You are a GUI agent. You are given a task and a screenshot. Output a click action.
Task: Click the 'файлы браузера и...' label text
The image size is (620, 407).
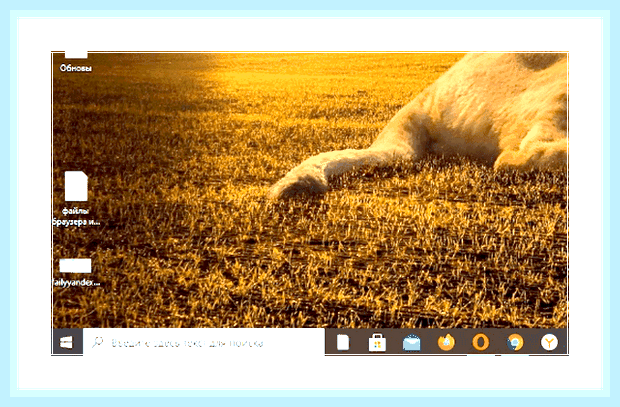tap(76, 217)
